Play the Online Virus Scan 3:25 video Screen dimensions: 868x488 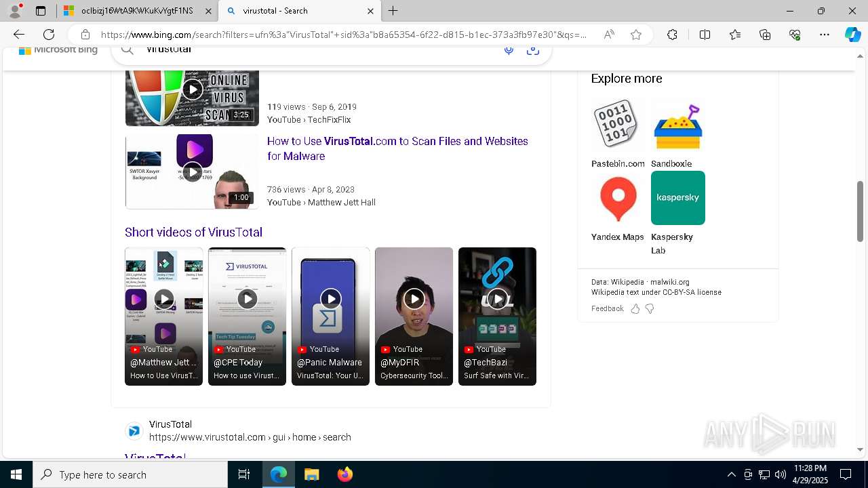point(192,98)
